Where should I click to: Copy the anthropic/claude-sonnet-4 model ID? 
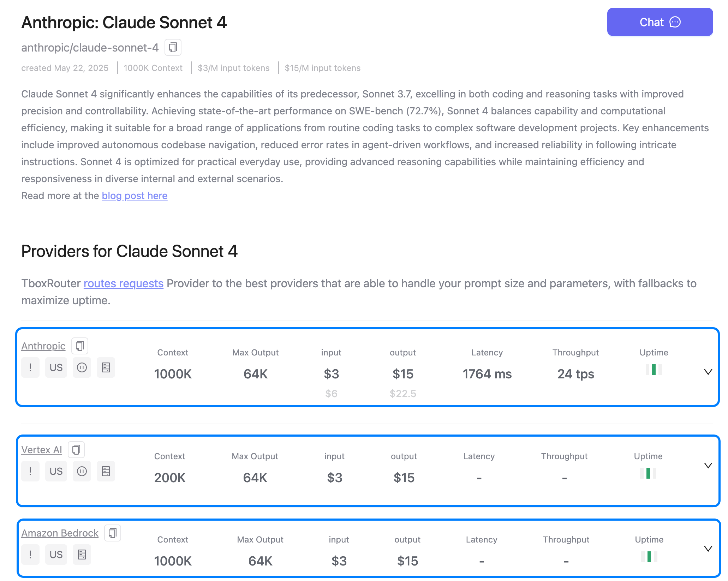click(x=173, y=47)
